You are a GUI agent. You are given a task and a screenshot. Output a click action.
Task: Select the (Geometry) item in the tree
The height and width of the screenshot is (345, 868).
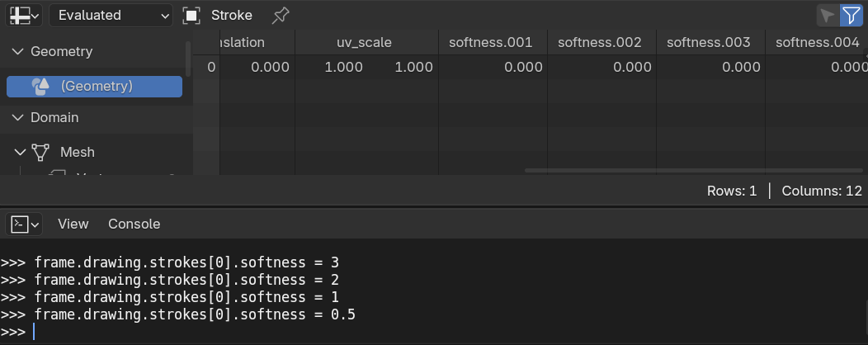[94, 87]
